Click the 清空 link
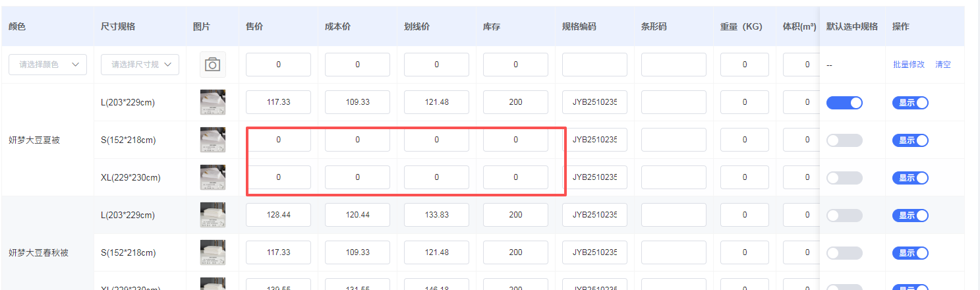 pos(942,65)
